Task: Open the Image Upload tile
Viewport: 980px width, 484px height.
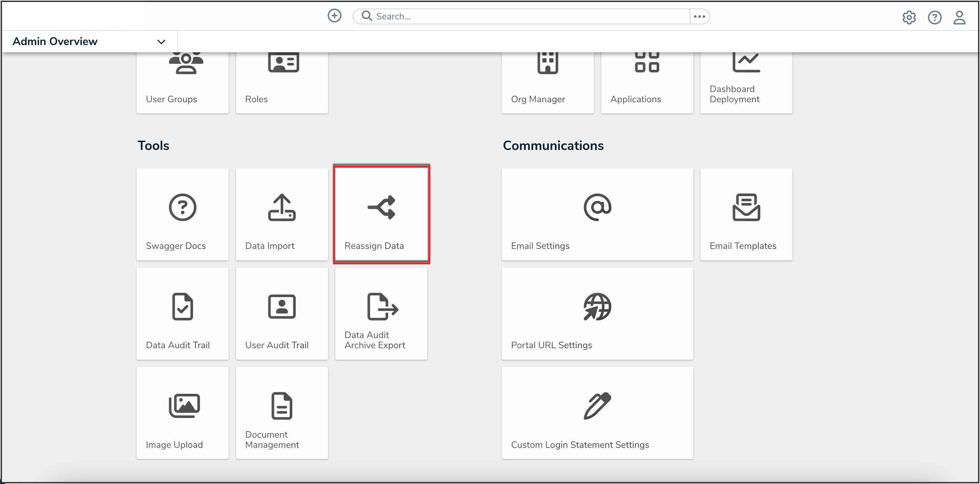Action: (x=183, y=413)
